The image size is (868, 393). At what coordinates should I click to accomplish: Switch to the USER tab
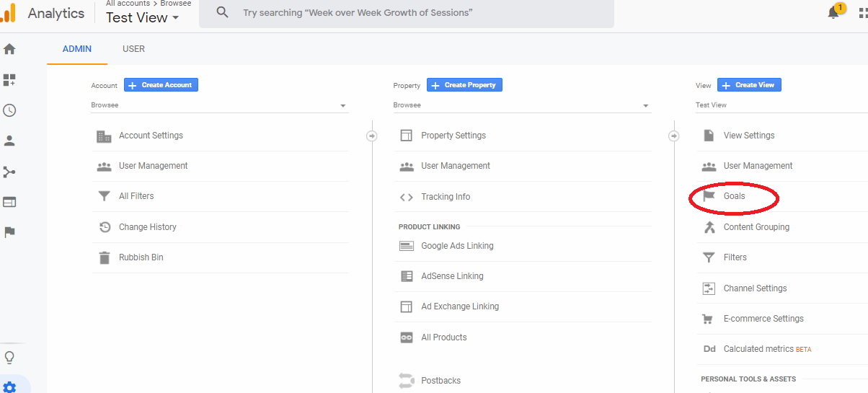(x=133, y=49)
